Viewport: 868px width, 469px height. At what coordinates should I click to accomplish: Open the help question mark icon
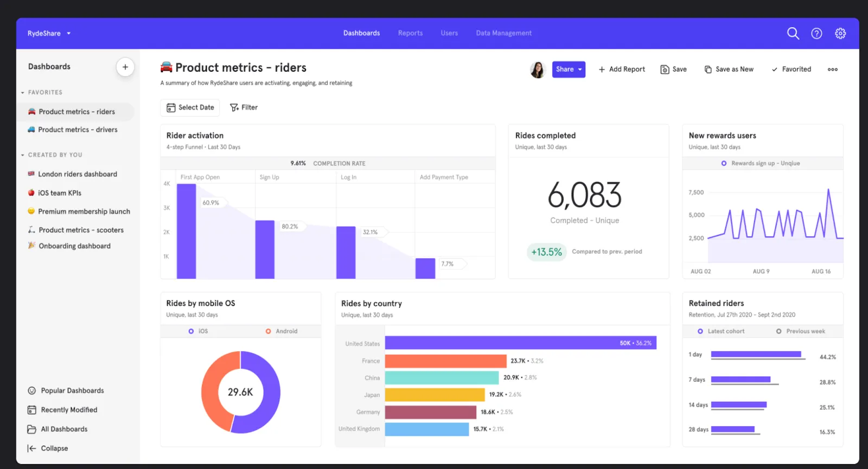pos(816,34)
